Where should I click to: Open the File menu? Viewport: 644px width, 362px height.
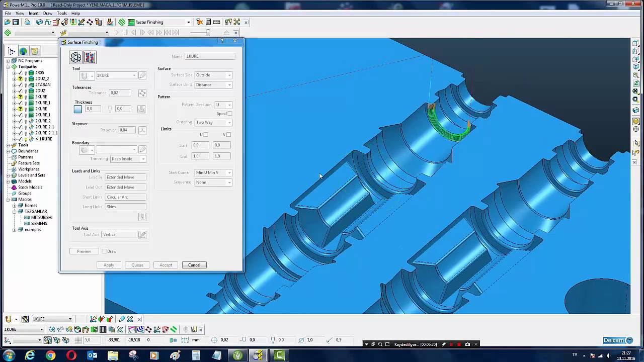8,14
